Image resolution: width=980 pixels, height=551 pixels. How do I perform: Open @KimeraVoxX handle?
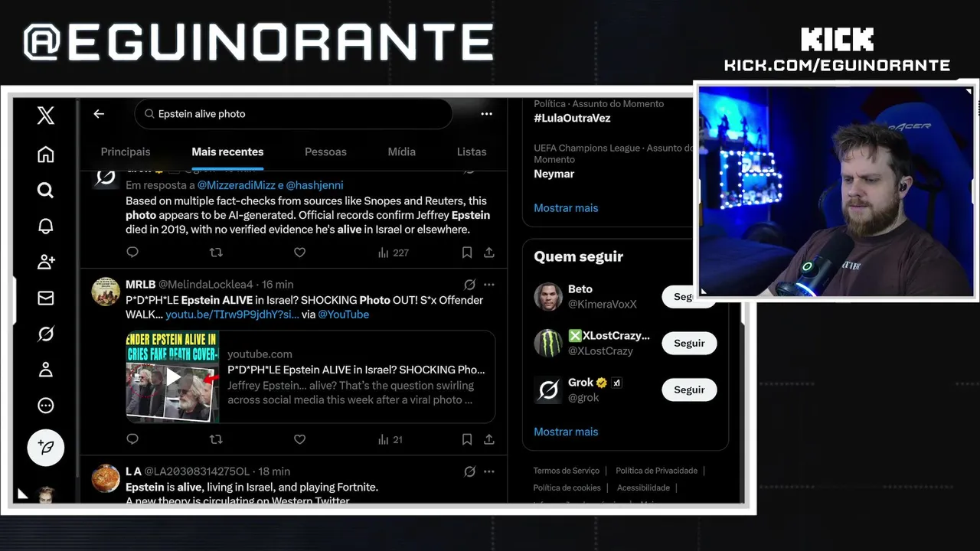click(x=602, y=304)
